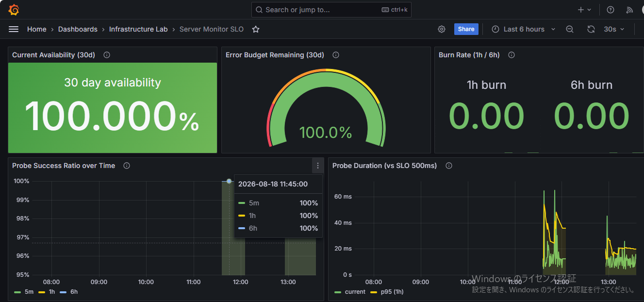
Task: Click the Share button
Action: (x=466, y=29)
